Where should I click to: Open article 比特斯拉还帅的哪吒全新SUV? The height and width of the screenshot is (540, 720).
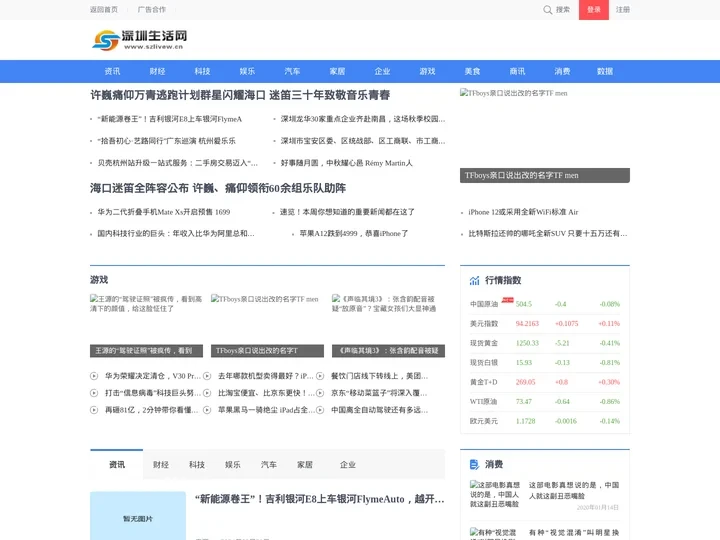(x=548, y=233)
